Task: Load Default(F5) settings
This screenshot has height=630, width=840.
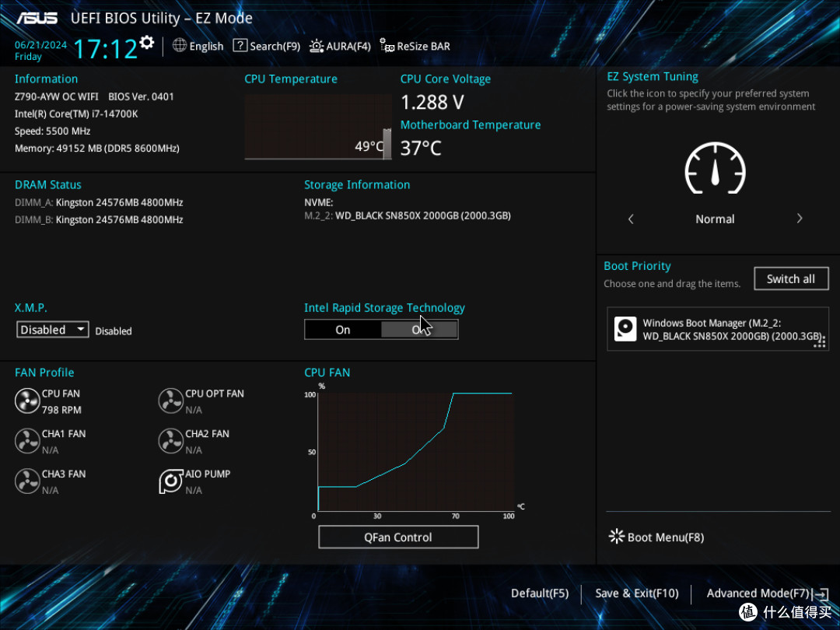Action: pyautogui.click(x=540, y=593)
